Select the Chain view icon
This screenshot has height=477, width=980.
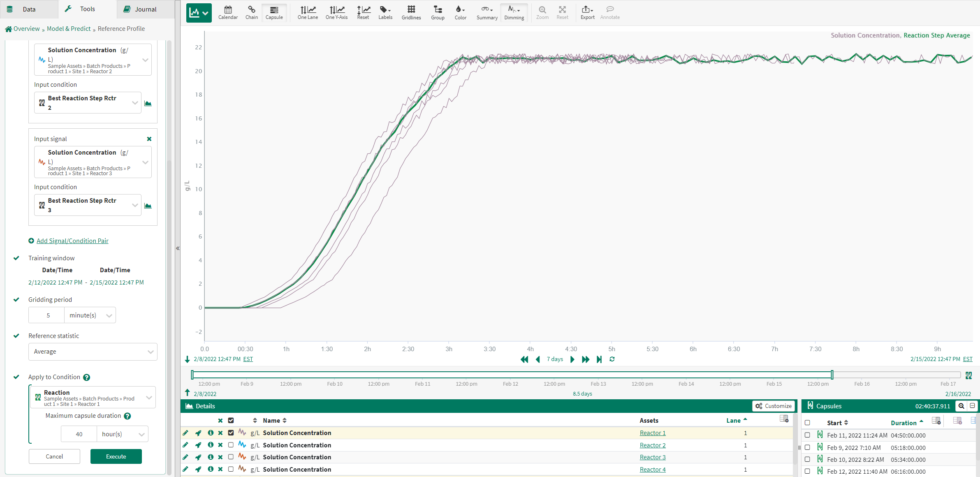251,12
